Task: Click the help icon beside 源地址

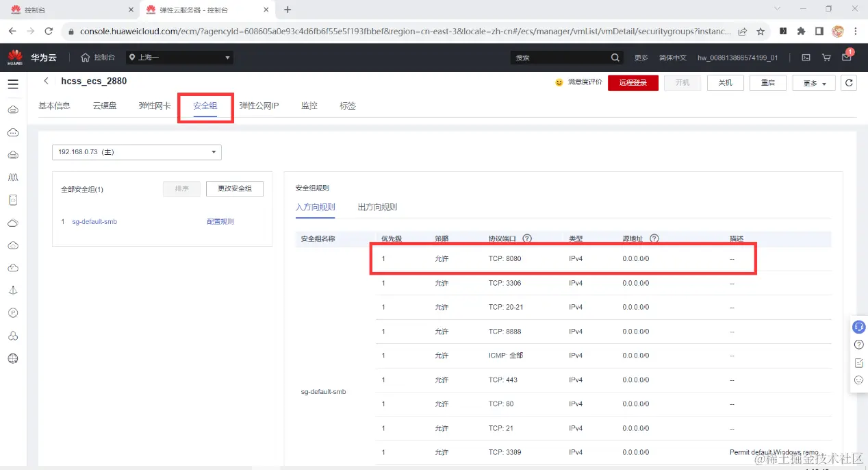Action: tap(654, 238)
